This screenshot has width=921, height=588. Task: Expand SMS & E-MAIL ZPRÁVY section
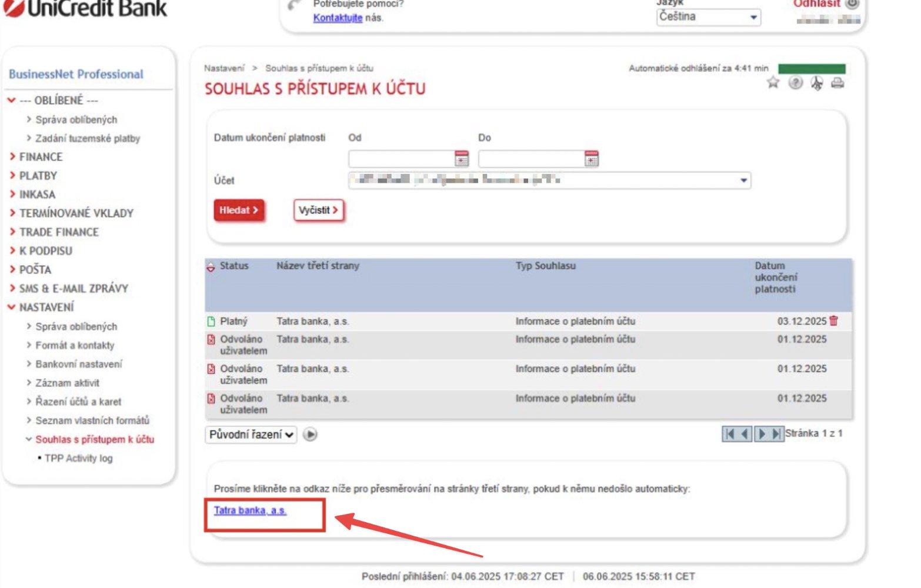pos(68,288)
